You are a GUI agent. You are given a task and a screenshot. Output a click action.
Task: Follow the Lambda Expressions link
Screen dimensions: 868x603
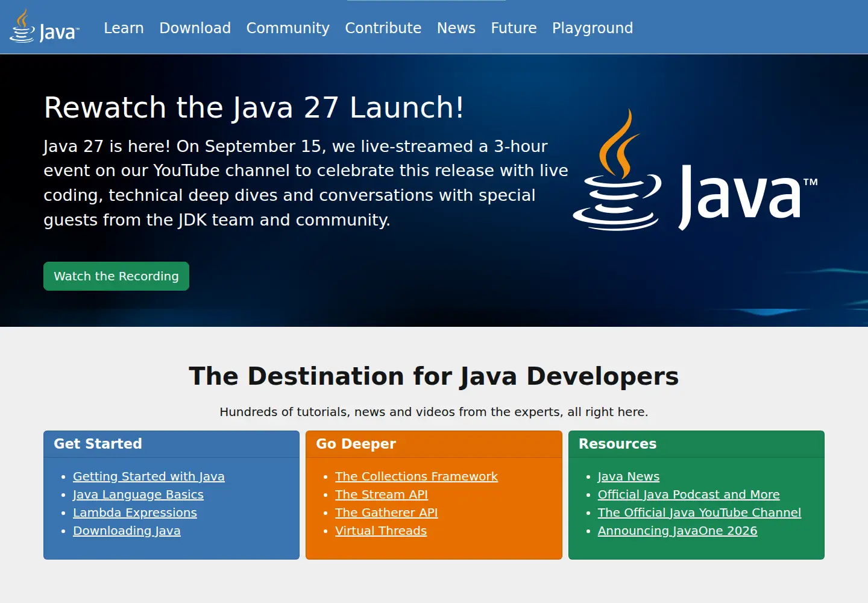click(x=135, y=513)
